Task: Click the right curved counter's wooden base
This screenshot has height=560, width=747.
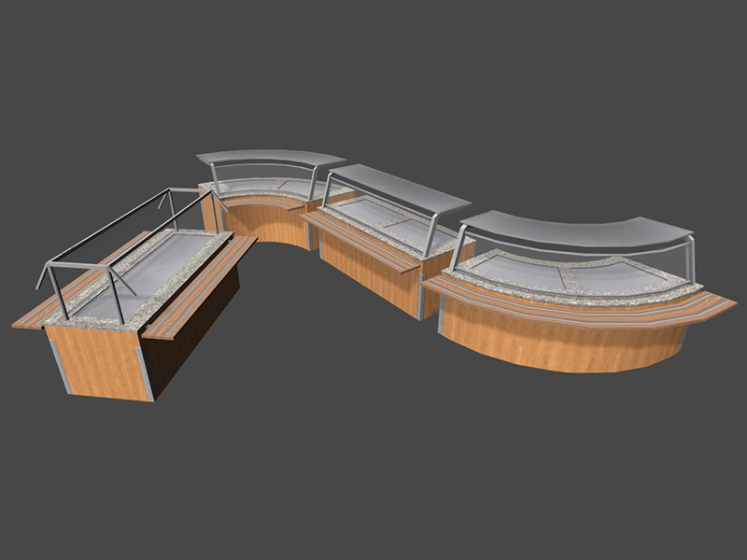Action: click(x=560, y=341)
